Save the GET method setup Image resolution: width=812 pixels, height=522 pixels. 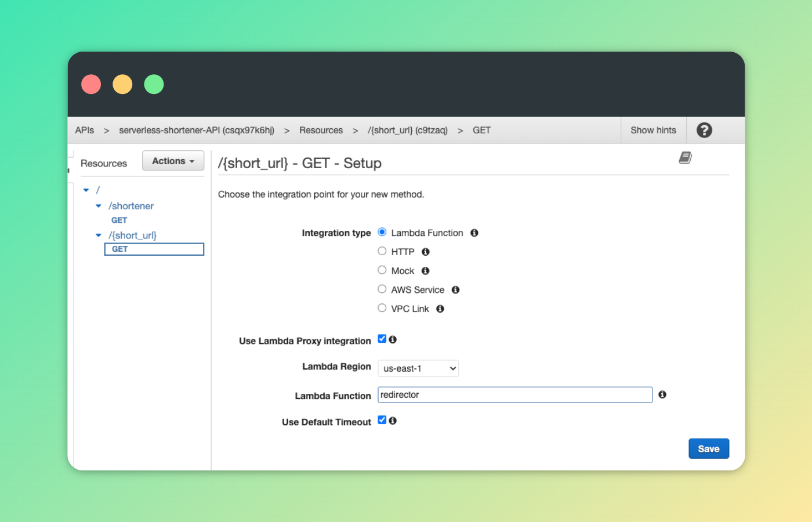pyautogui.click(x=708, y=448)
